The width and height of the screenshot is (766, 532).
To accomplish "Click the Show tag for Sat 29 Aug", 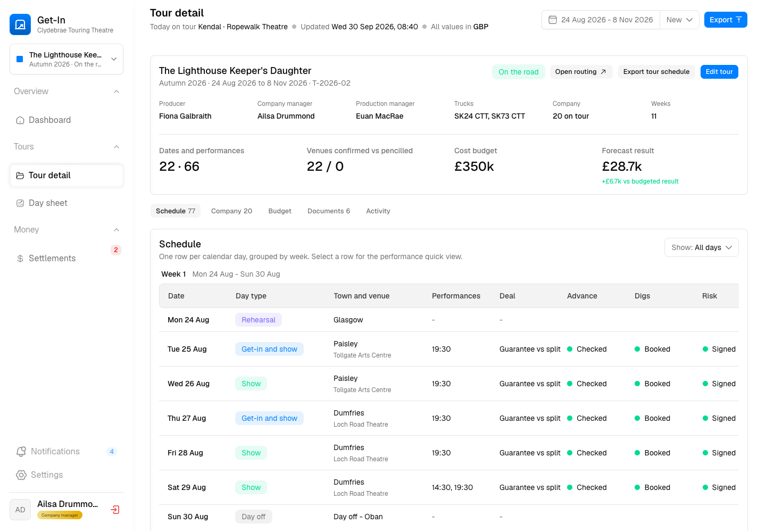I will pos(251,487).
